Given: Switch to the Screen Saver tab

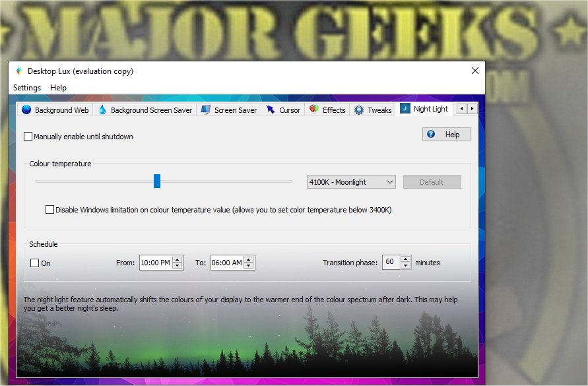Looking at the screenshot, I should tap(229, 110).
